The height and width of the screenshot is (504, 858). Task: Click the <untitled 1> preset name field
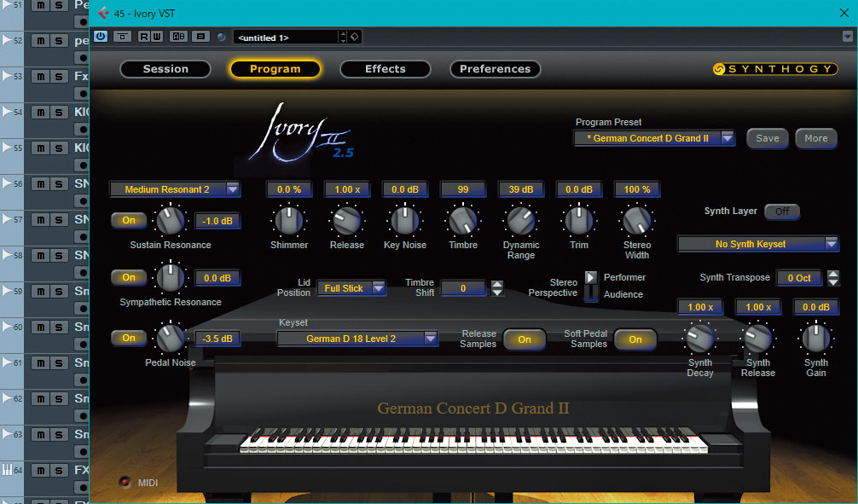(x=287, y=38)
